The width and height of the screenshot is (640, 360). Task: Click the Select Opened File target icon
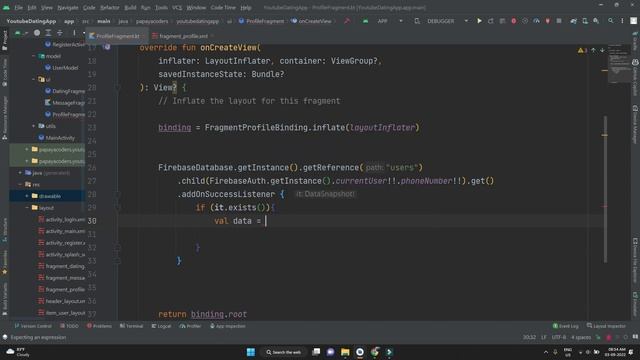point(37,33)
